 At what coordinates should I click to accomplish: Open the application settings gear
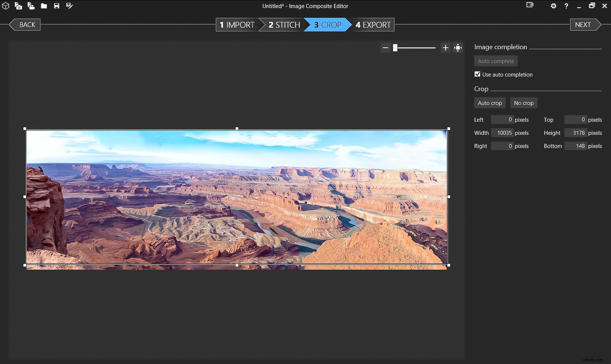pos(553,6)
